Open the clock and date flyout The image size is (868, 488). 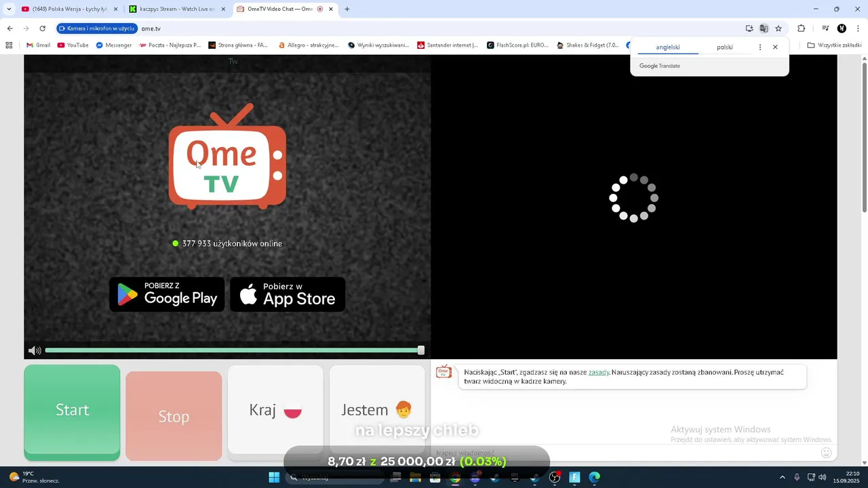tap(846, 477)
